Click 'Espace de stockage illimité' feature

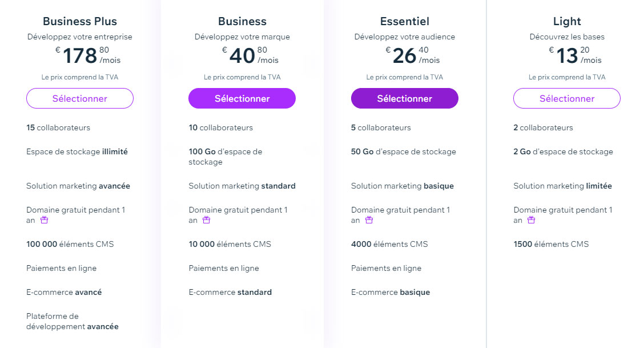pyautogui.click(x=77, y=151)
